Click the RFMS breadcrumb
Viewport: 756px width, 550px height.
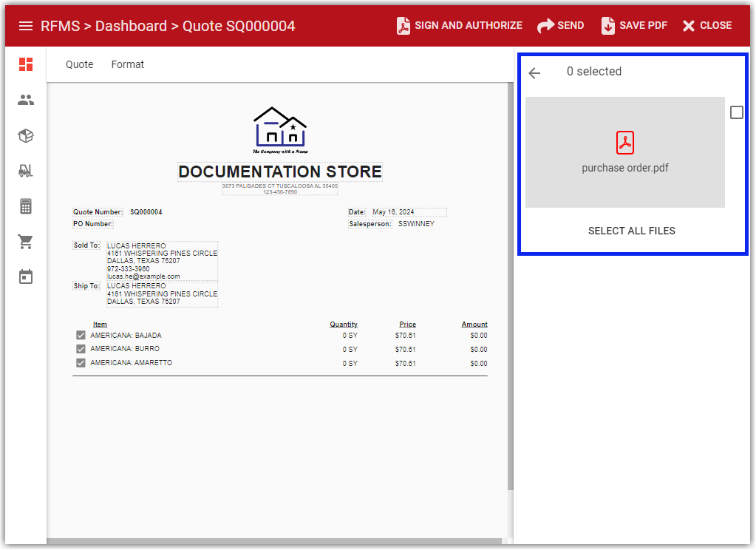tap(61, 26)
